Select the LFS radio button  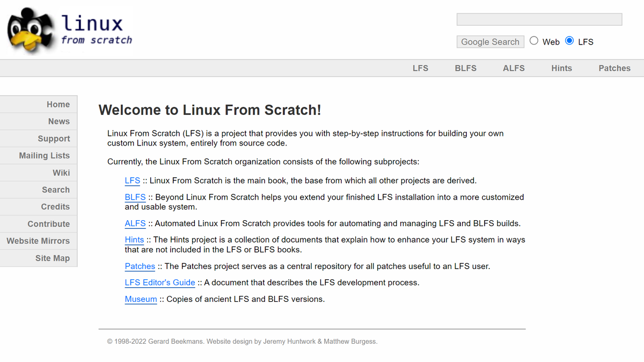568,41
